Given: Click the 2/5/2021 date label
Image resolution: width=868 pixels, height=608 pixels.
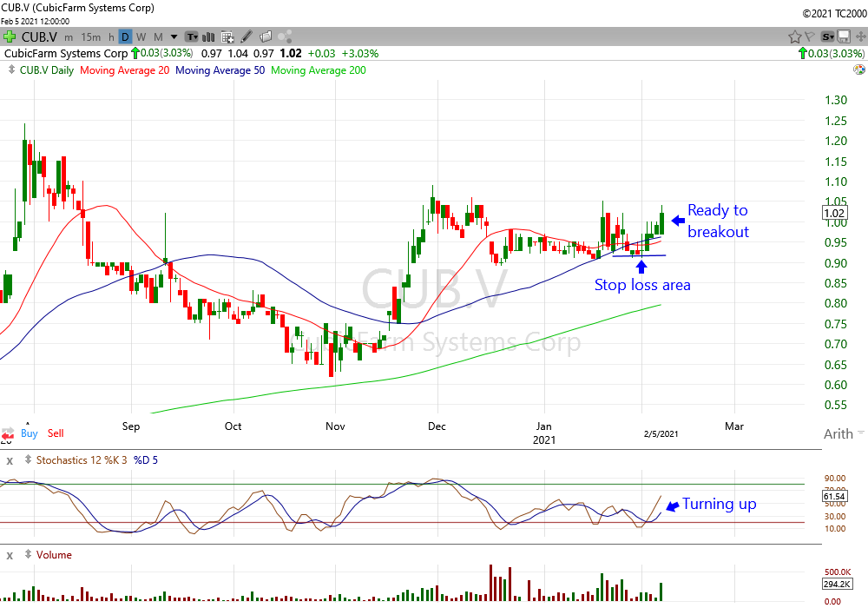Looking at the screenshot, I should click(x=661, y=433).
